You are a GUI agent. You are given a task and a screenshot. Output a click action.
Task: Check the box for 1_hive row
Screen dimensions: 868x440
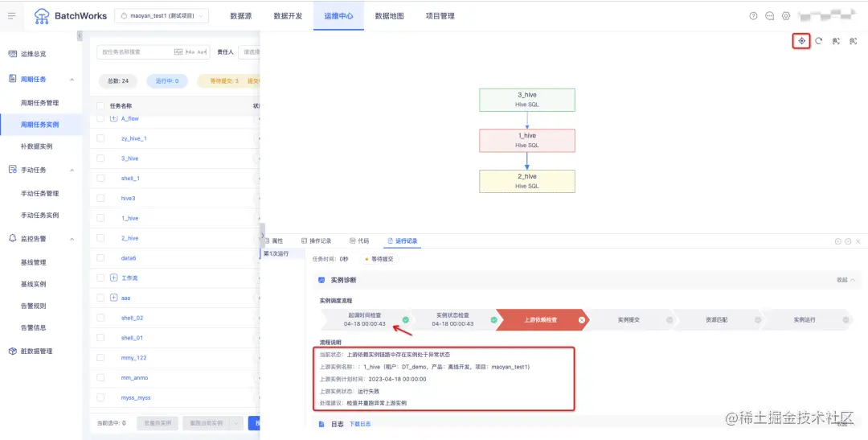(x=100, y=218)
